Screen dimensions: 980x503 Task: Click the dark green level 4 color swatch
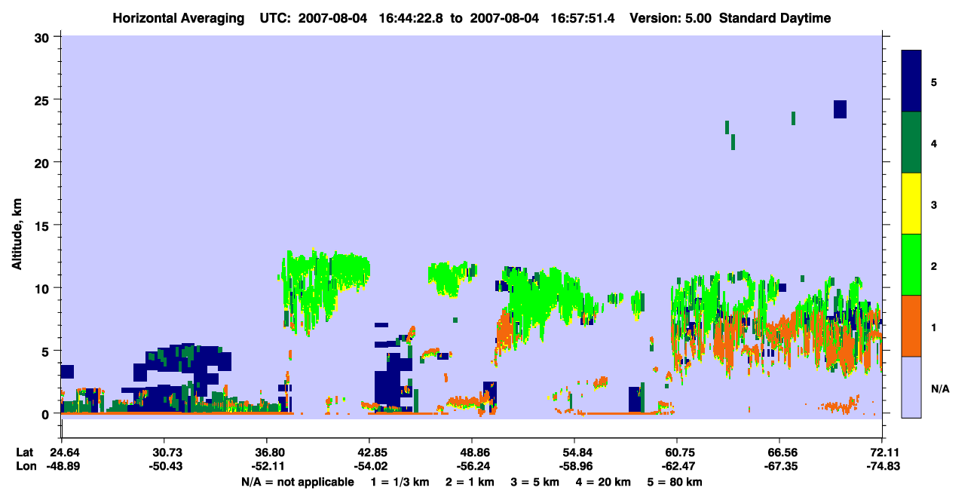[911, 143]
